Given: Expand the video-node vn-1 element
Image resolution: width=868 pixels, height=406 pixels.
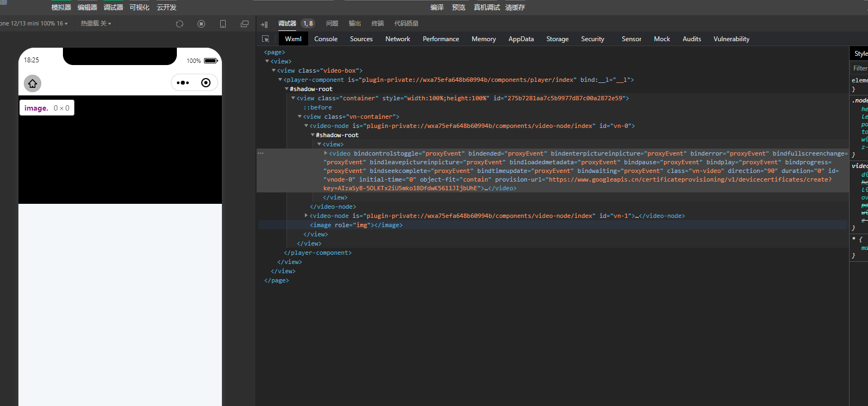Looking at the screenshot, I should (x=306, y=216).
